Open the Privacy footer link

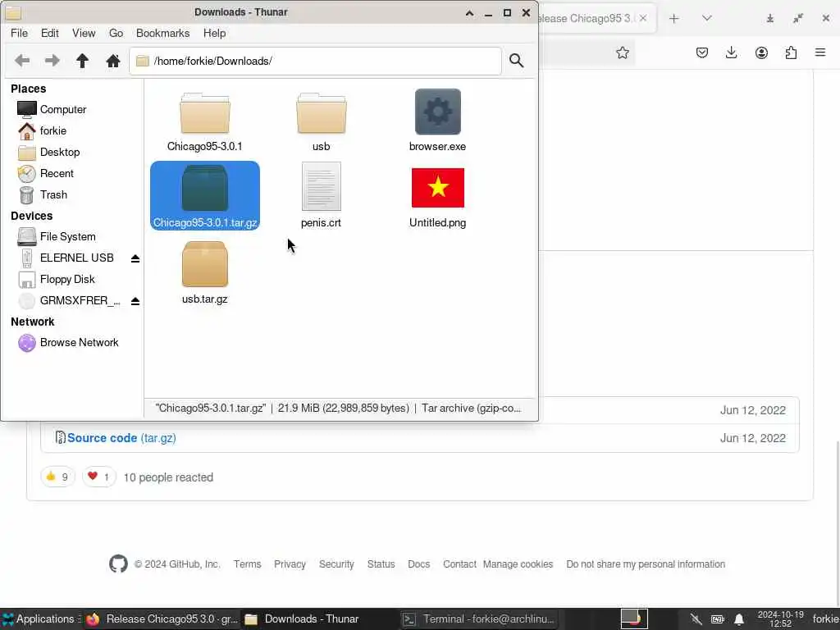tap(290, 564)
